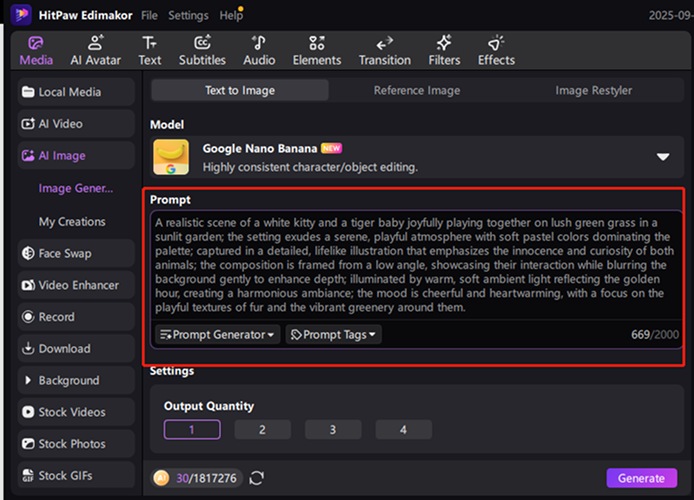Screen dimensions: 694x500
Task: Expand the Background section
Action: (x=76, y=381)
